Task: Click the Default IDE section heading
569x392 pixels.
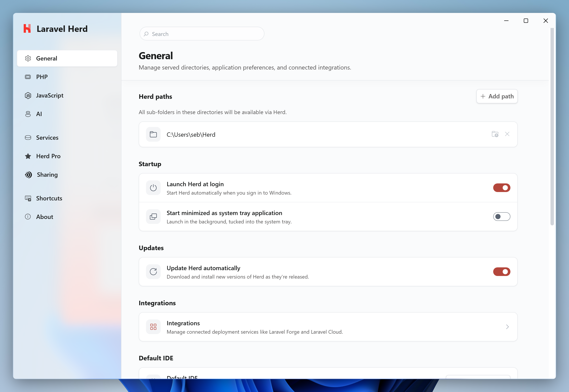Action: point(156,358)
